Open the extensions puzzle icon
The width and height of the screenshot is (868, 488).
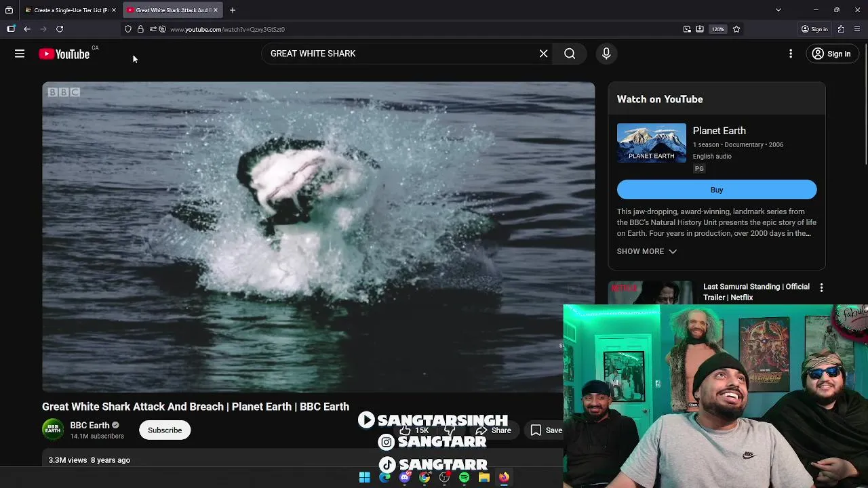[x=841, y=29]
